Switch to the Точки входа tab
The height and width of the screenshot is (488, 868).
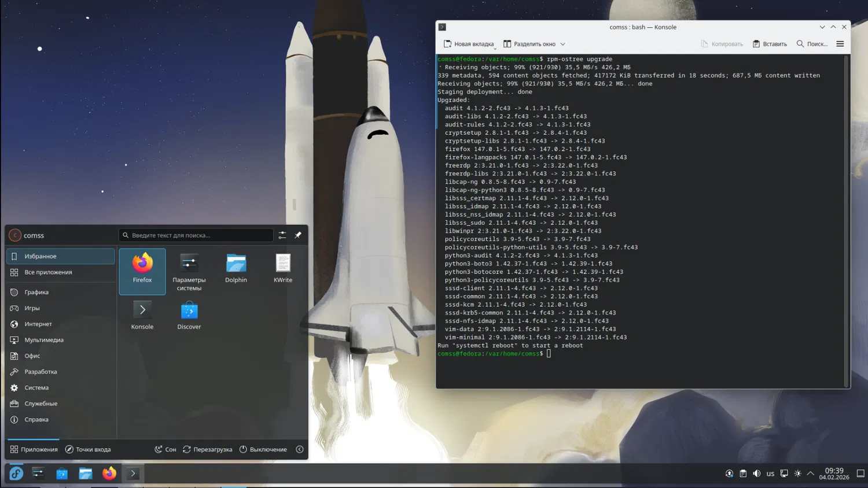[x=88, y=449]
